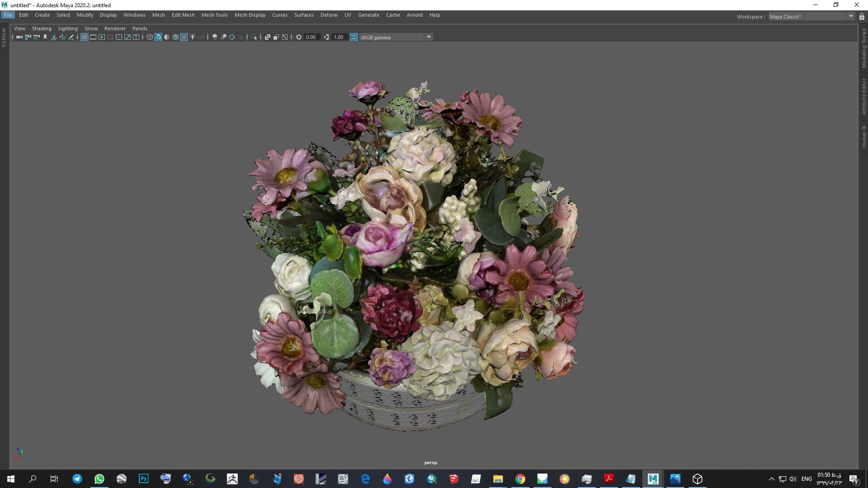This screenshot has height=488, width=868.
Task: Click the workspace lock button
Action: (863, 16)
